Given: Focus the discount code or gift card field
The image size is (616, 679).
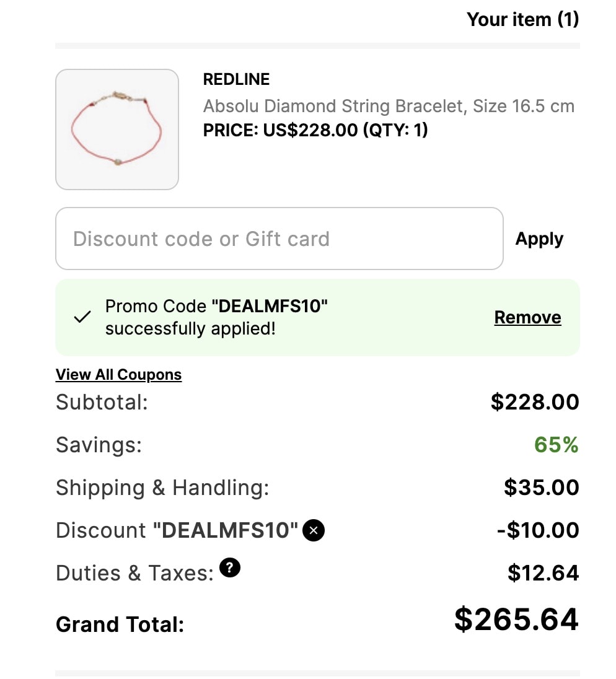Looking at the screenshot, I should [x=279, y=239].
